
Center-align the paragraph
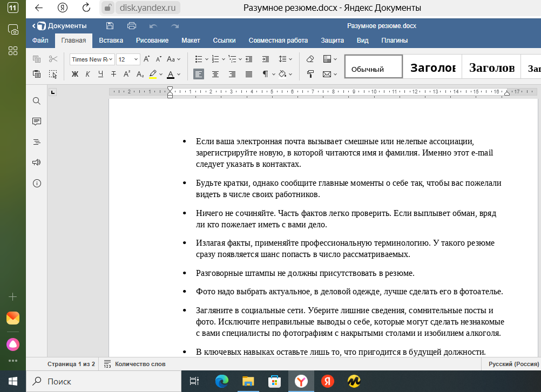coord(215,74)
